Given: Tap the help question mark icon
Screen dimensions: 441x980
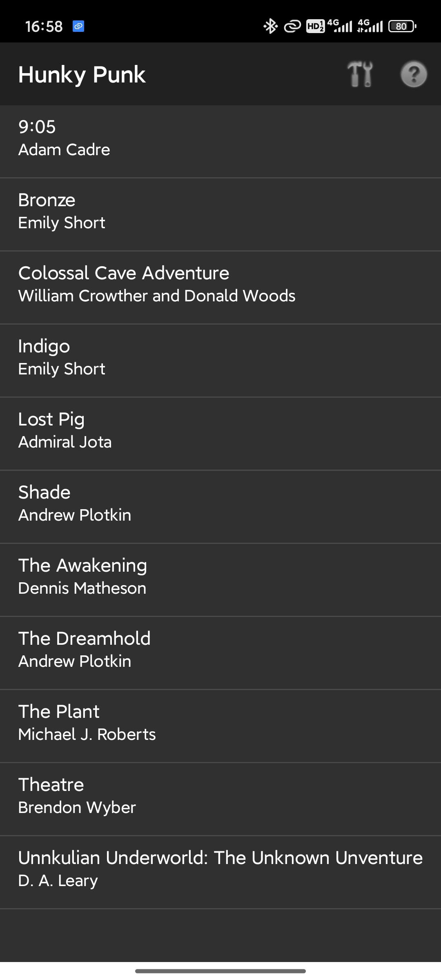Looking at the screenshot, I should pyautogui.click(x=414, y=74).
